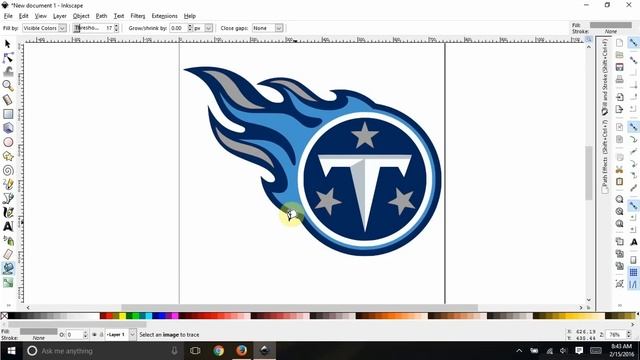Select the Star polygon tool
The height and width of the screenshot is (360, 640).
[8, 156]
